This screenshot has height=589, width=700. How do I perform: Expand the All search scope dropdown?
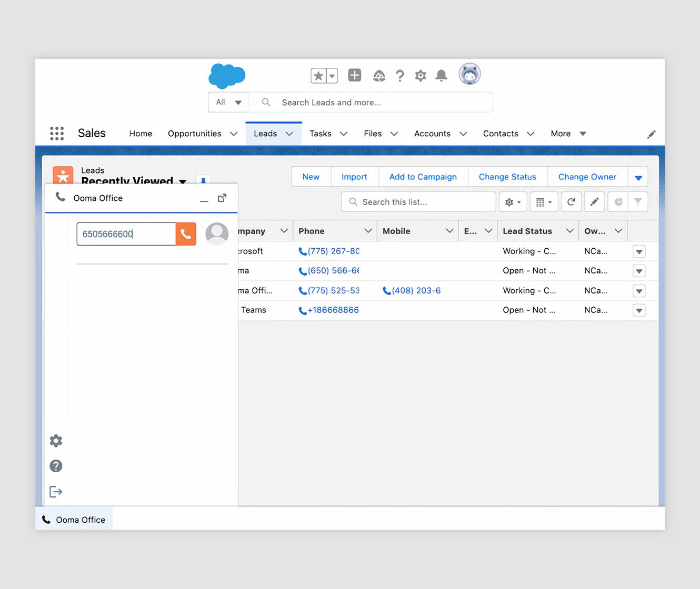[x=228, y=103]
